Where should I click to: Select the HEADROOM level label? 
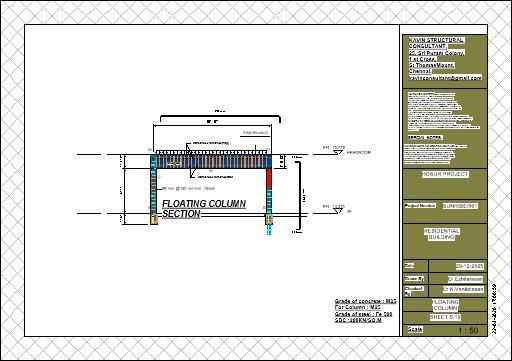coord(359,152)
